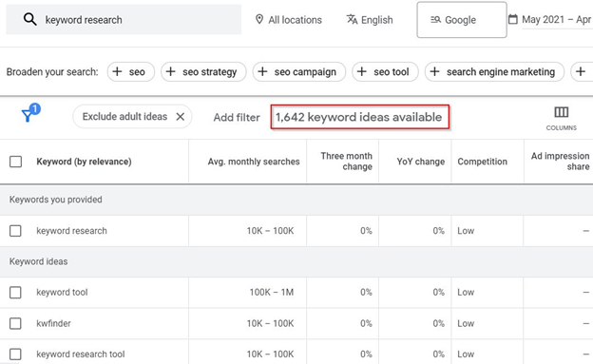Sort by Competition column

482,162
